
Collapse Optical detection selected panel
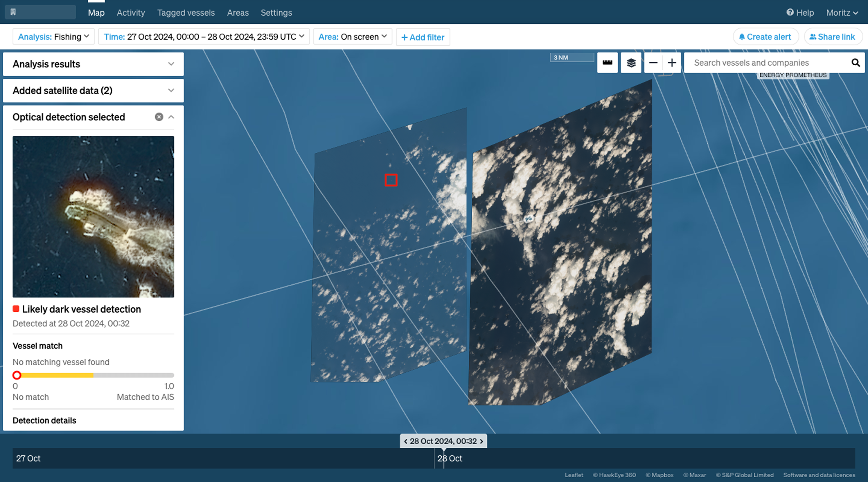171,117
